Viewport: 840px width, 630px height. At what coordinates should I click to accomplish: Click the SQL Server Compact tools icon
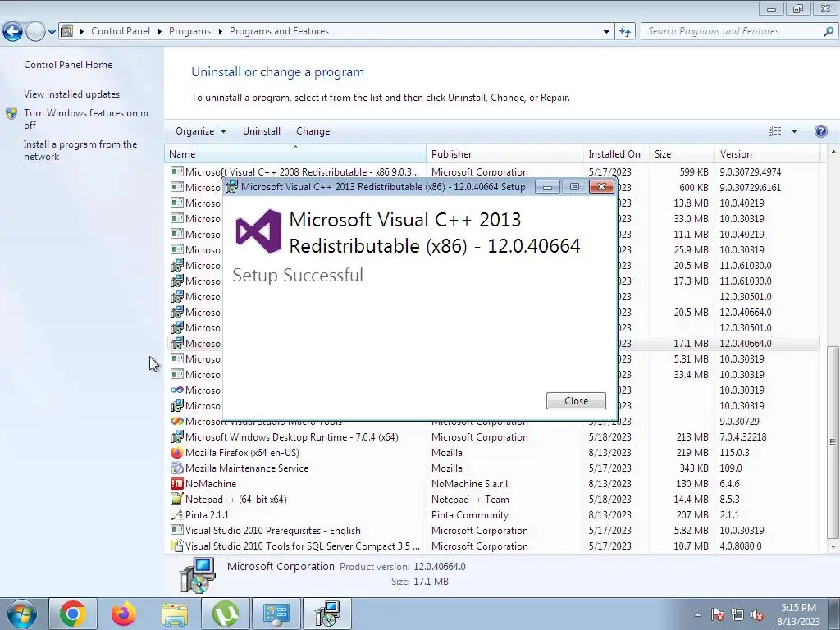pyautogui.click(x=177, y=546)
